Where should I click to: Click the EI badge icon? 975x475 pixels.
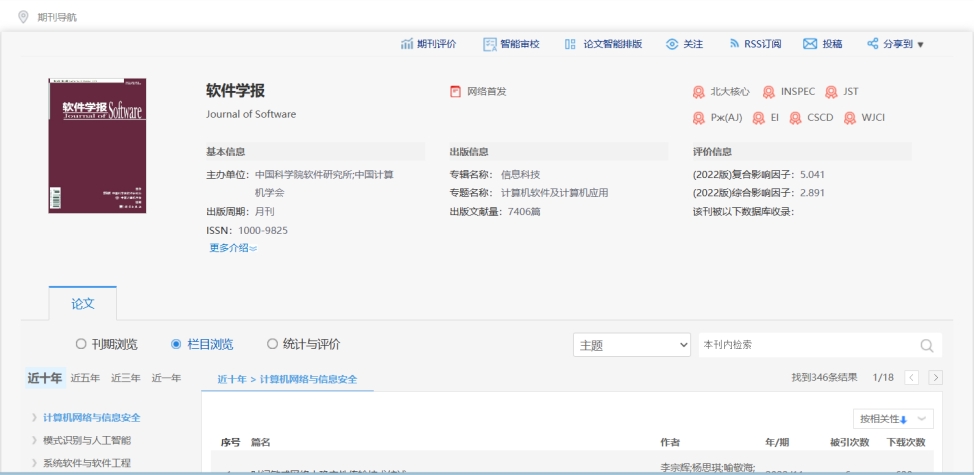pyautogui.click(x=759, y=118)
